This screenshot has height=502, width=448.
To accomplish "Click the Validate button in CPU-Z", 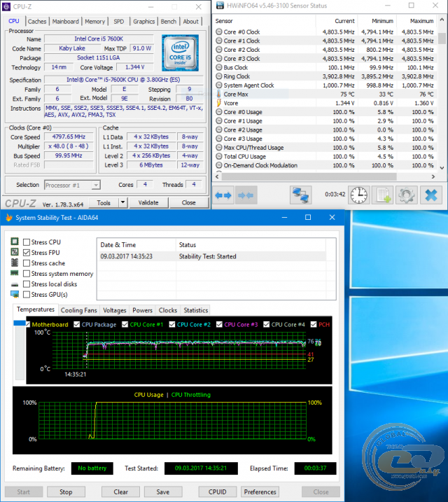I will [148, 202].
